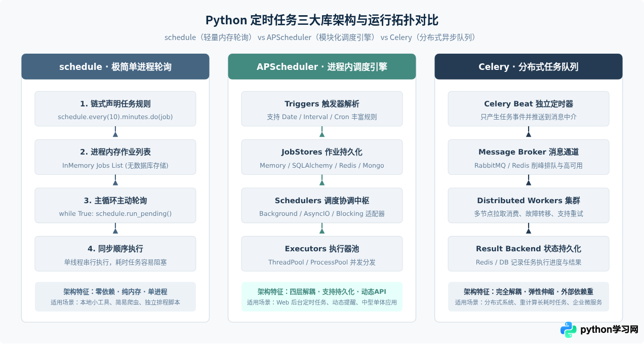Click "适用场景:本地小工具、简易爬虫、独立排程脚本"
Screen dimensions: 644x344
tap(115, 302)
